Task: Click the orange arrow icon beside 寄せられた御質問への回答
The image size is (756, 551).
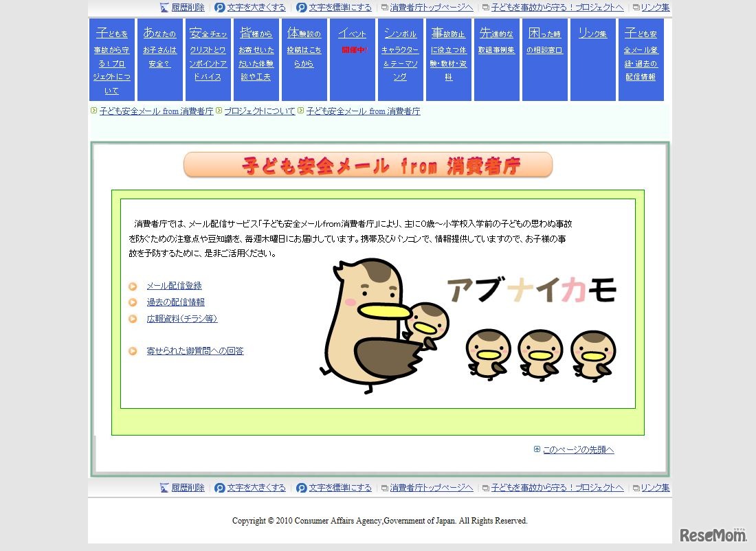Action: 132,350
